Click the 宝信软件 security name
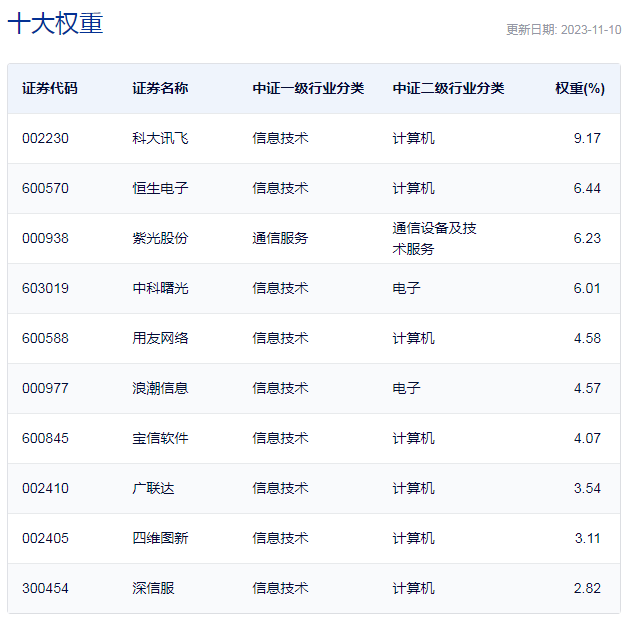Screen dimensions: 628x624 (160, 438)
